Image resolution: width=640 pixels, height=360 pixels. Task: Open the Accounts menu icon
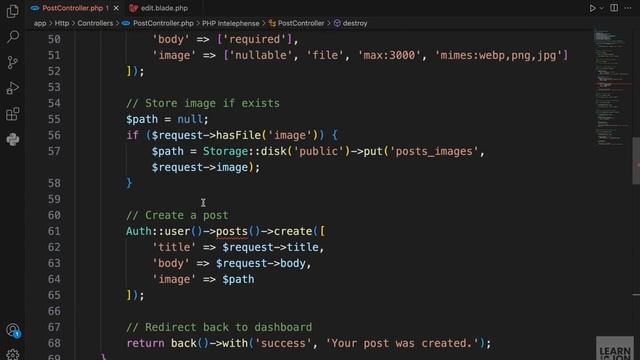pos(13,330)
